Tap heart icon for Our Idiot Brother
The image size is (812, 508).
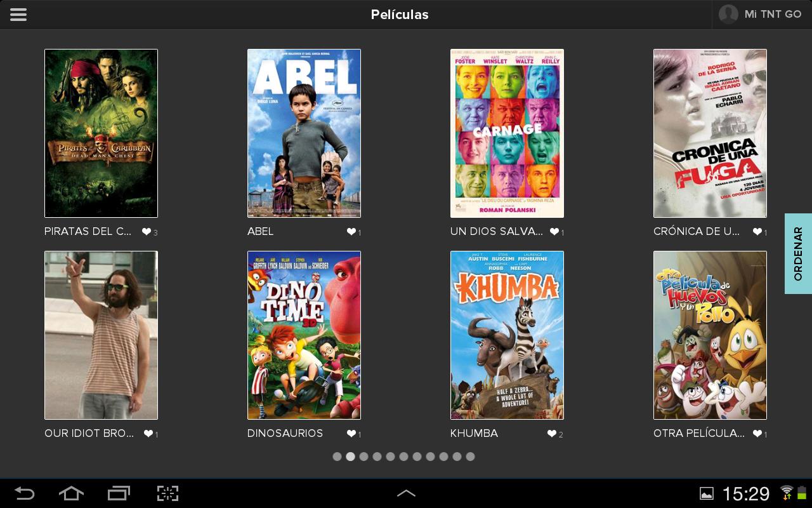pos(148,434)
